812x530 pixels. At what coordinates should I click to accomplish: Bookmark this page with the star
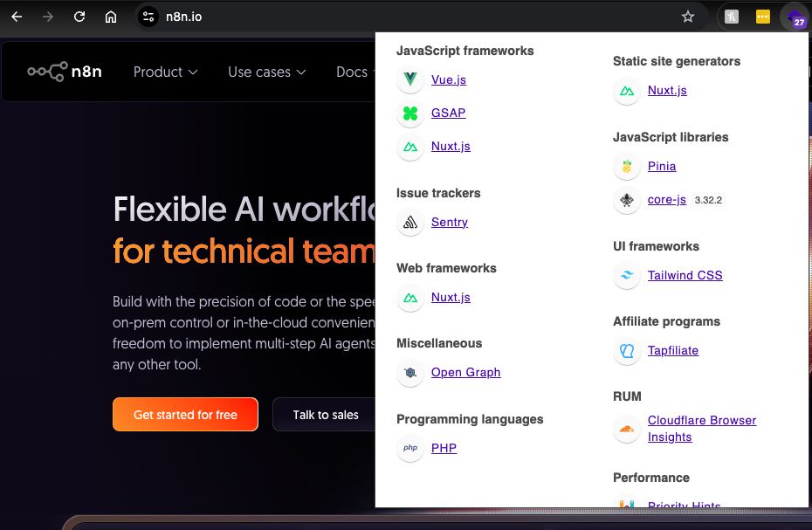[x=688, y=17]
